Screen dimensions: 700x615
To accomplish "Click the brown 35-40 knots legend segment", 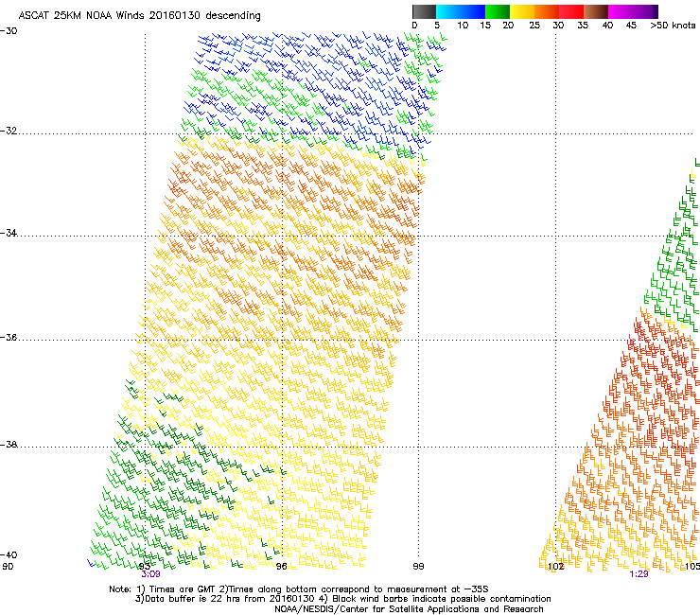I will pos(596,11).
